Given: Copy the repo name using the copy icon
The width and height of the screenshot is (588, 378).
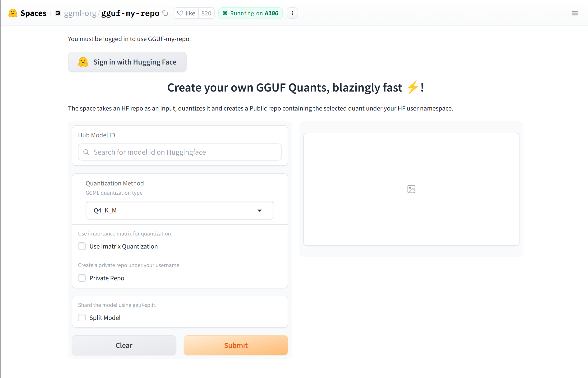Looking at the screenshot, I should [x=165, y=13].
